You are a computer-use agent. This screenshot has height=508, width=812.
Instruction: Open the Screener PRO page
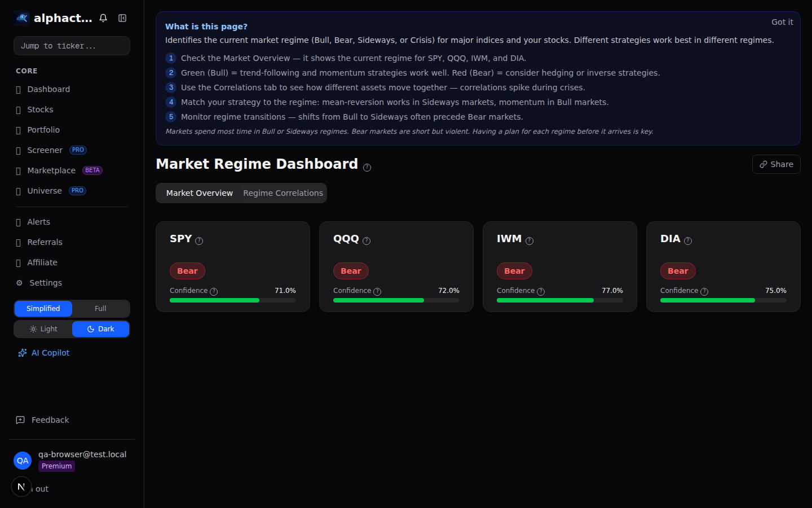45,150
